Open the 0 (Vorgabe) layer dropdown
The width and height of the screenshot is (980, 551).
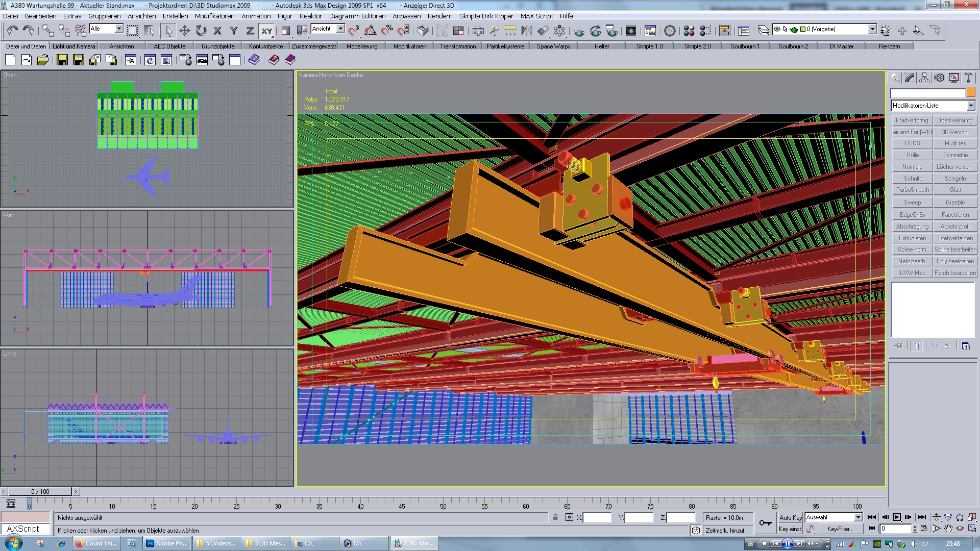pos(872,30)
